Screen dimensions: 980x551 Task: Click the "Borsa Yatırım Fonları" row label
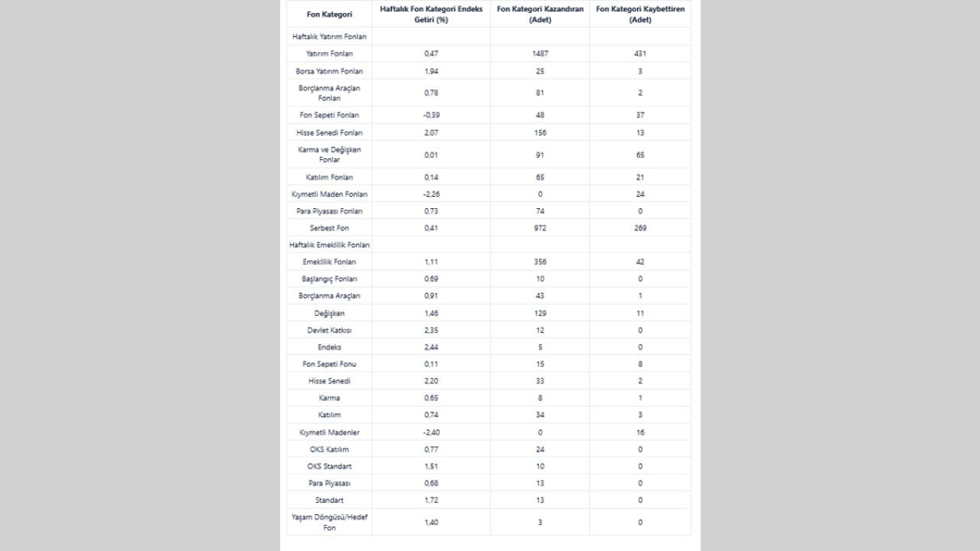point(329,71)
